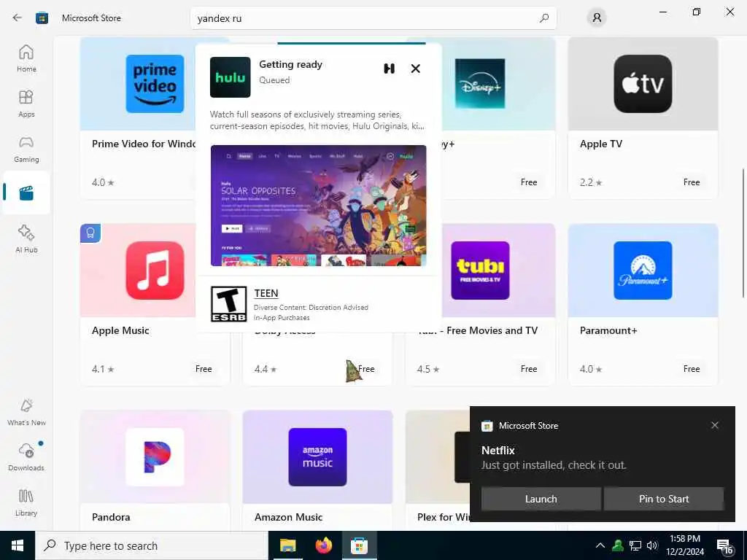Click the Apple TV title text

[x=601, y=144]
